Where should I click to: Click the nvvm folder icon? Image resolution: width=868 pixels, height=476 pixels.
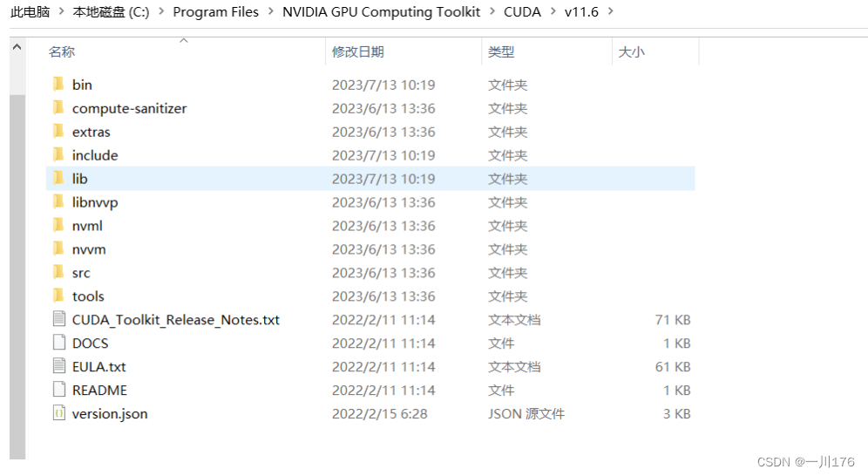pyautogui.click(x=58, y=248)
